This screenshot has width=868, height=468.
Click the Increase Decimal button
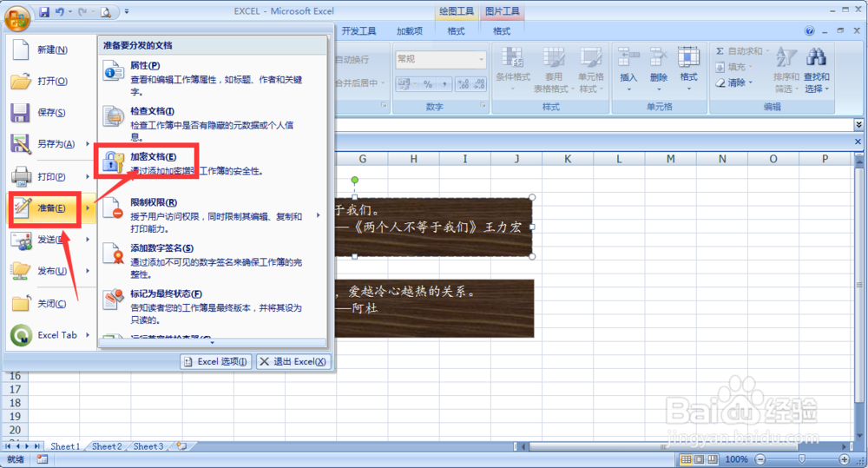[463, 84]
